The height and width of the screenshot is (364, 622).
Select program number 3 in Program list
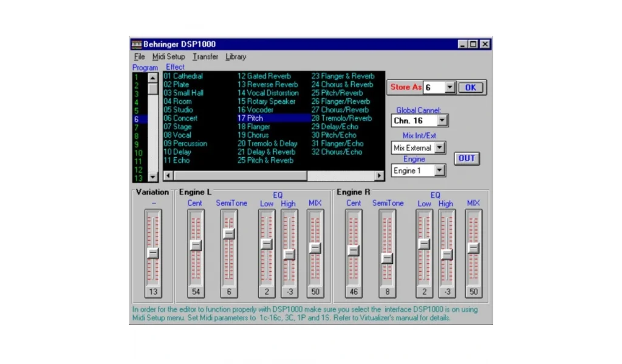(x=137, y=94)
